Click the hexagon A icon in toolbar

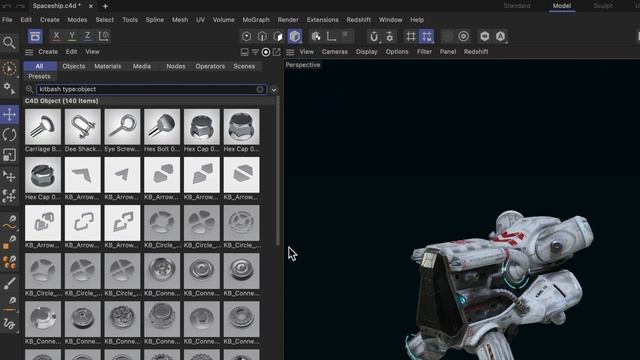[501, 36]
